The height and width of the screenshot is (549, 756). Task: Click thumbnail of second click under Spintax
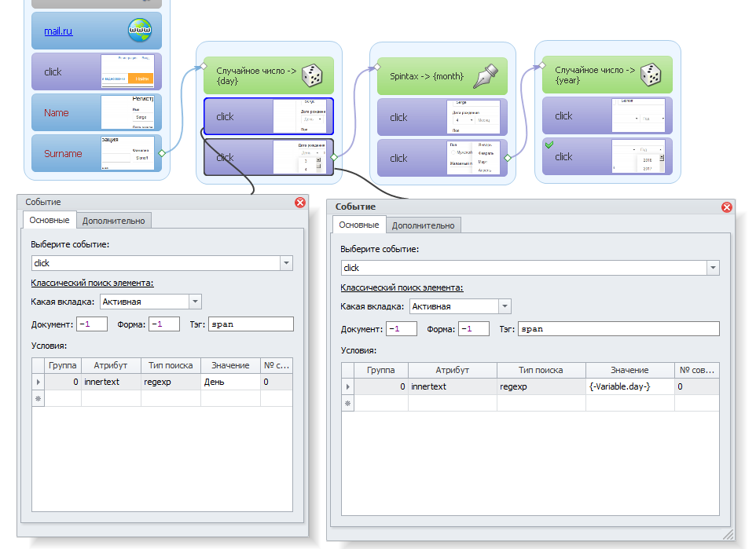pos(473,158)
